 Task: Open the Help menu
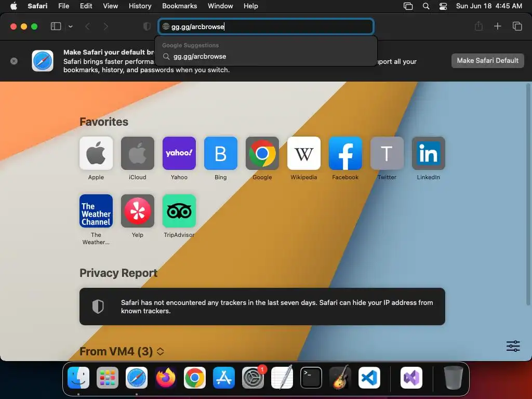click(251, 6)
